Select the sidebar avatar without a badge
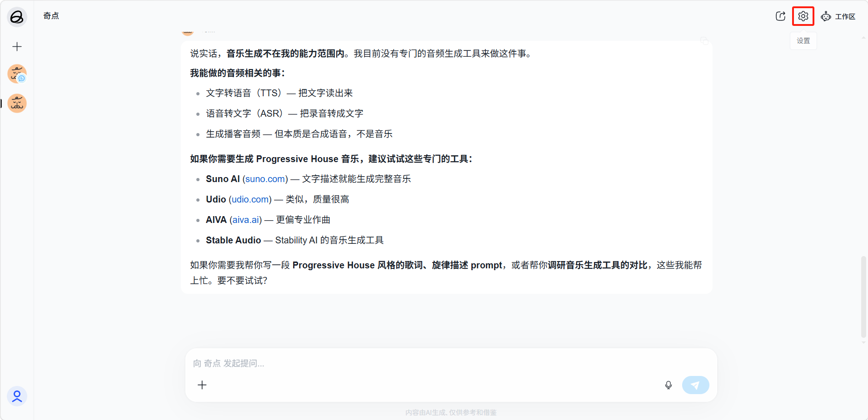 pyautogui.click(x=17, y=104)
